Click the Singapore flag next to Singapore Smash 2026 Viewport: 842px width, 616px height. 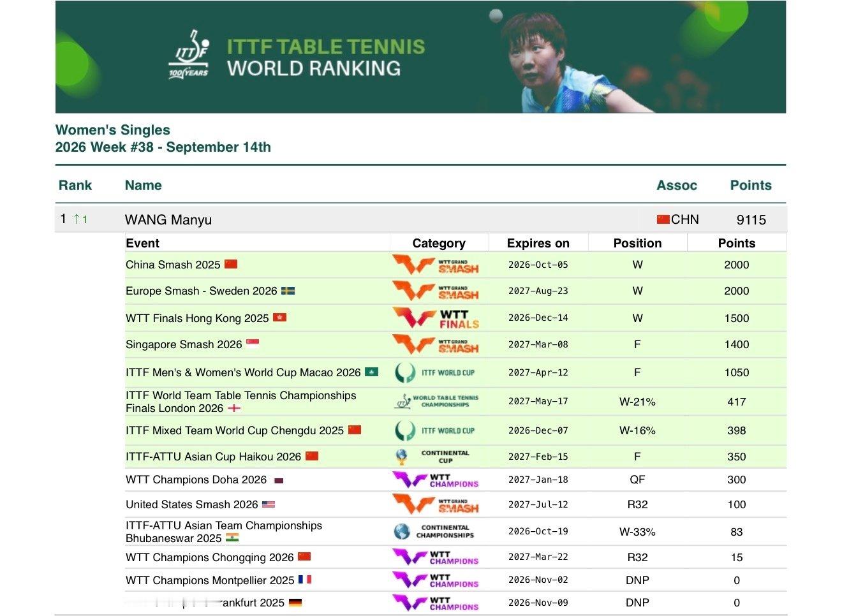253,344
